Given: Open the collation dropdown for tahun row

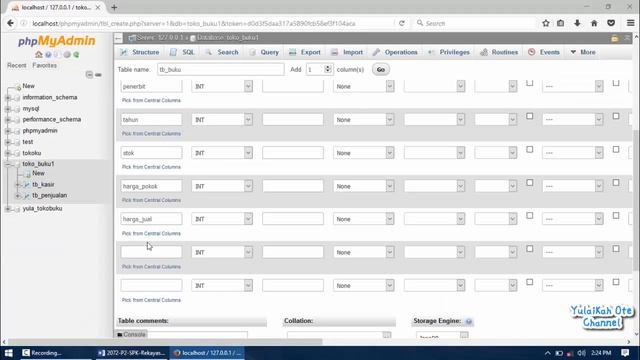Looking at the screenshot, I should click(434, 120).
